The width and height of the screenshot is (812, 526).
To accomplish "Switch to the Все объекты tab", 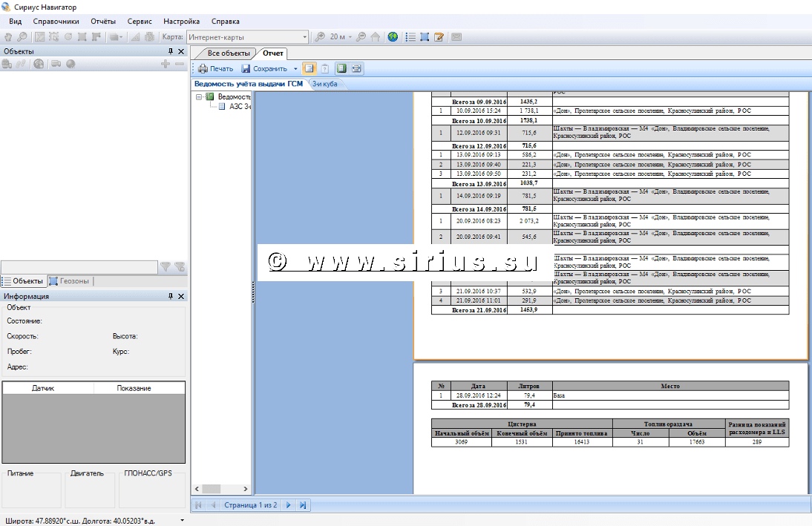I will coord(228,53).
